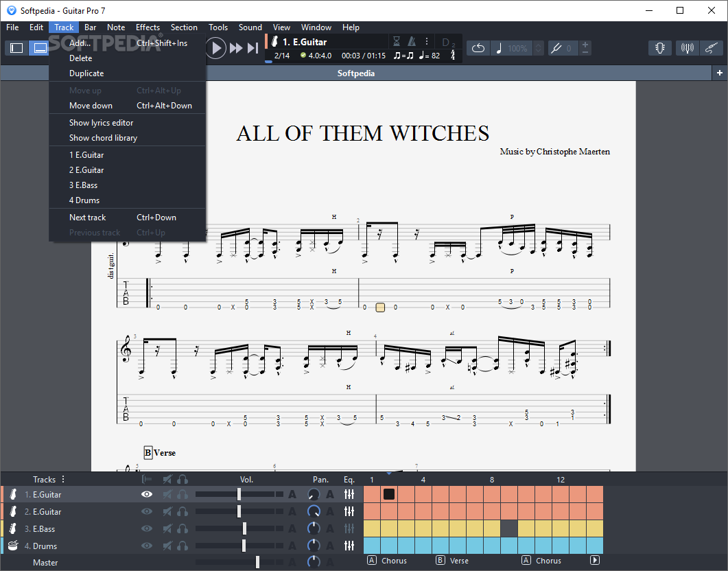Image resolution: width=728 pixels, height=571 pixels.
Task: Select the empty gray E.Bass bar cell
Action: (x=509, y=528)
